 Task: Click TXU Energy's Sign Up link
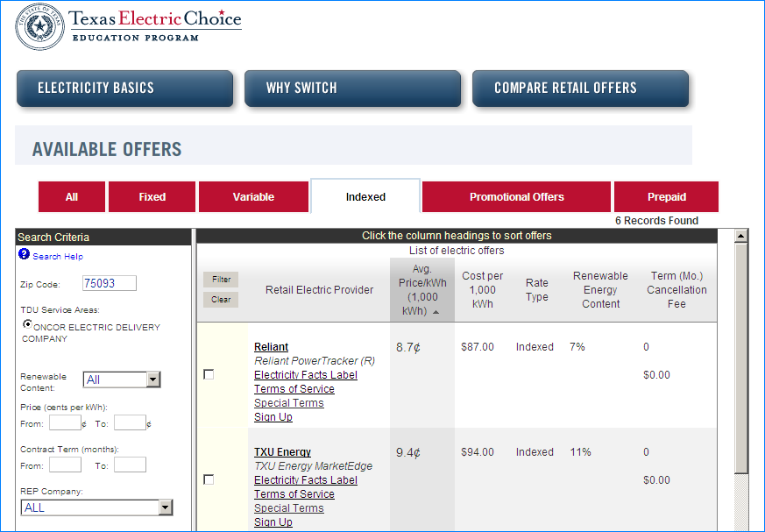click(x=273, y=522)
